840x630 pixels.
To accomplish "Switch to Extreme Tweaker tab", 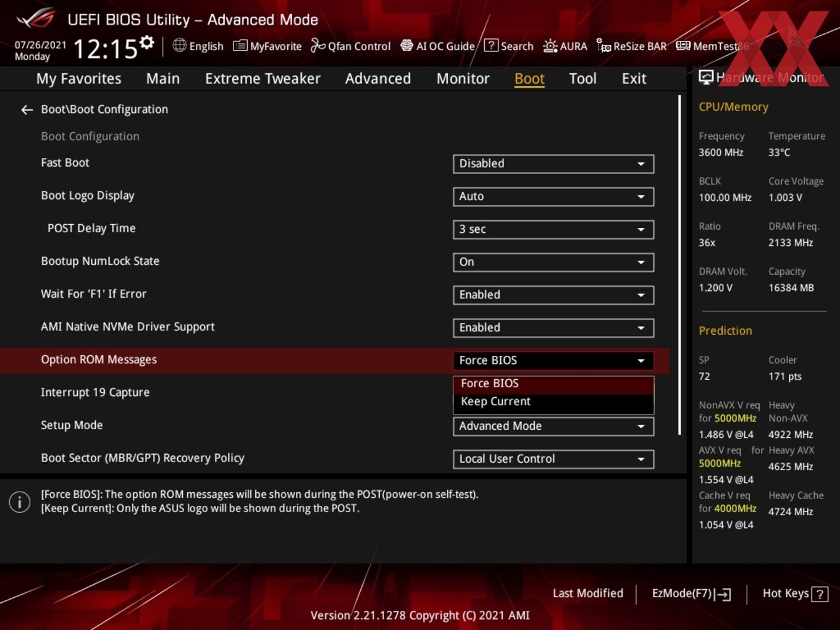I will pyautogui.click(x=262, y=78).
